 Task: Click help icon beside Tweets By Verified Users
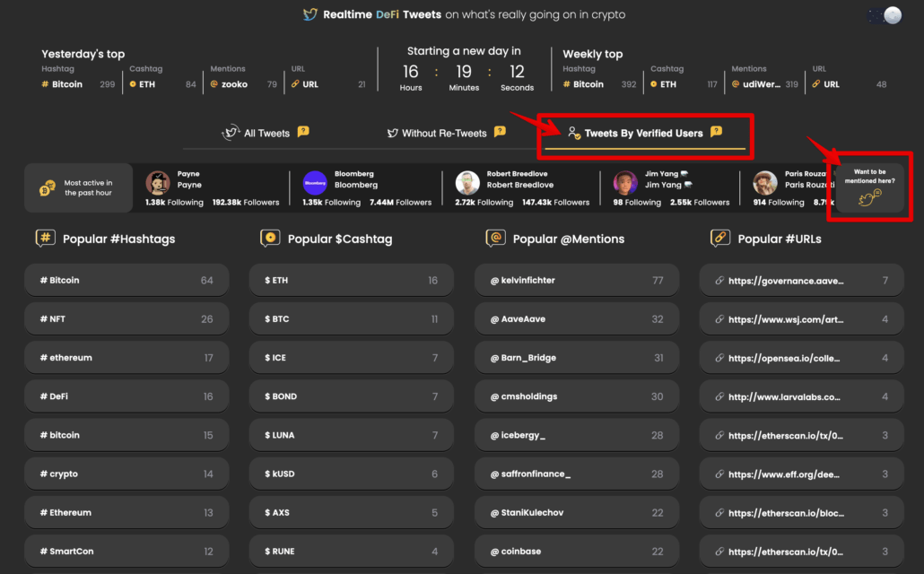point(716,132)
